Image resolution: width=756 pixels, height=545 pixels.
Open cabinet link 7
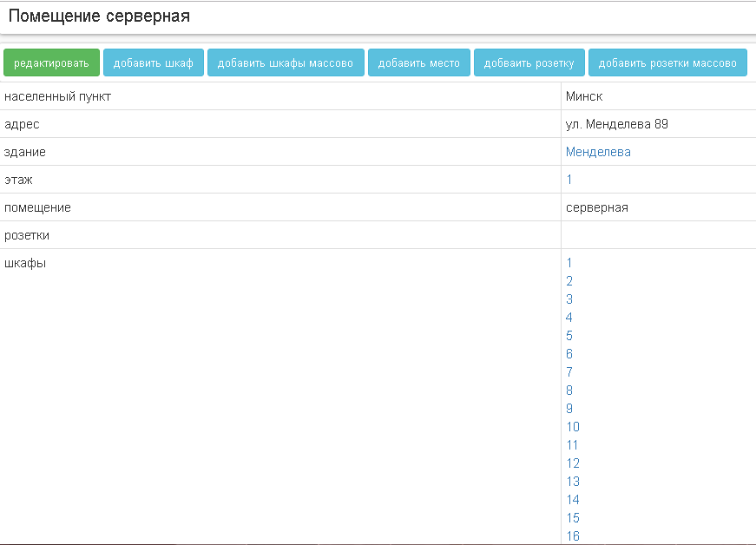point(569,372)
